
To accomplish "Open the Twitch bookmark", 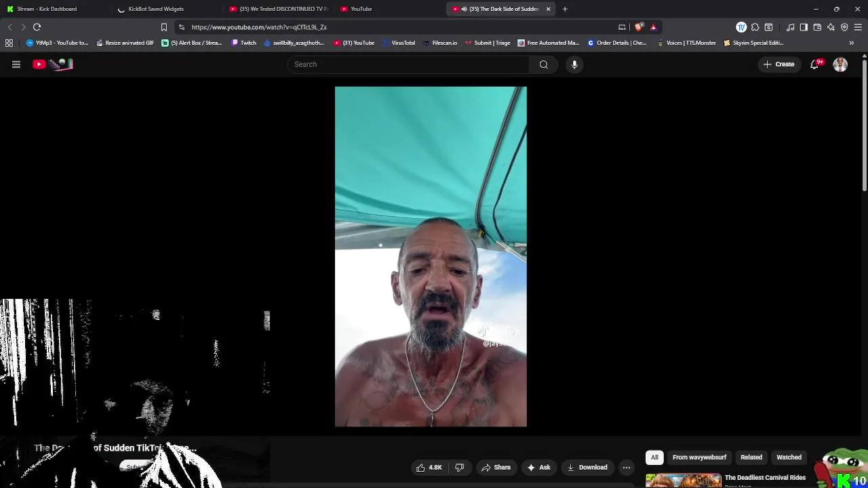I will tap(243, 43).
